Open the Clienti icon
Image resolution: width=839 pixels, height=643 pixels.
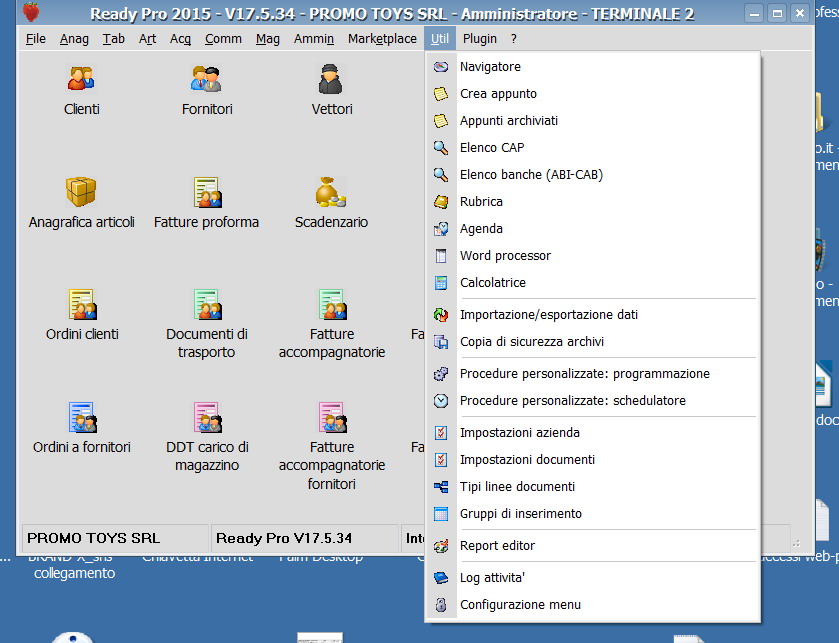81,78
